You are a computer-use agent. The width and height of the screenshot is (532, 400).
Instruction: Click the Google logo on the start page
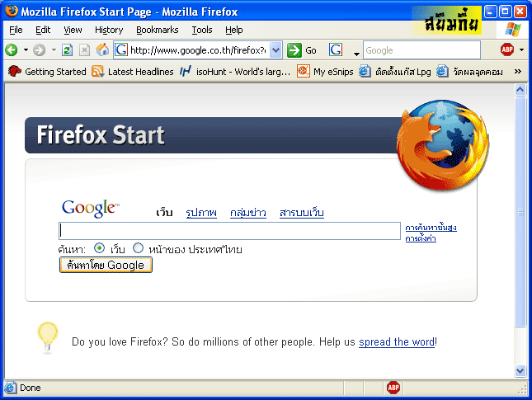point(91,208)
